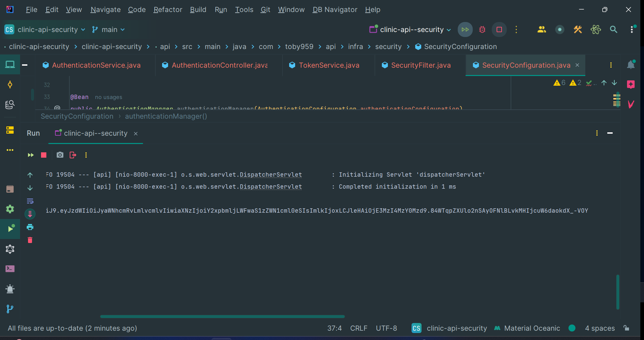Viewport: 644px width, 340px height.
Task: Click teal accent color dot in status bar
Action: coord(572,328)
